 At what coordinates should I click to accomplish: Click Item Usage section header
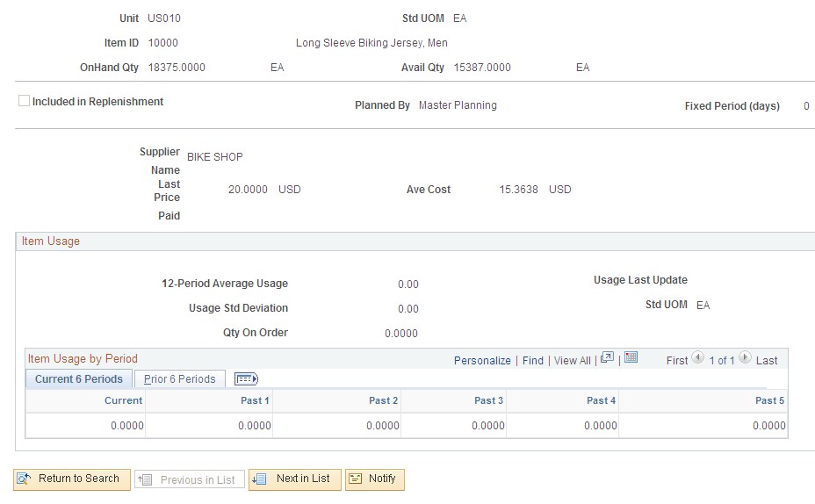(x=50, y=241)
